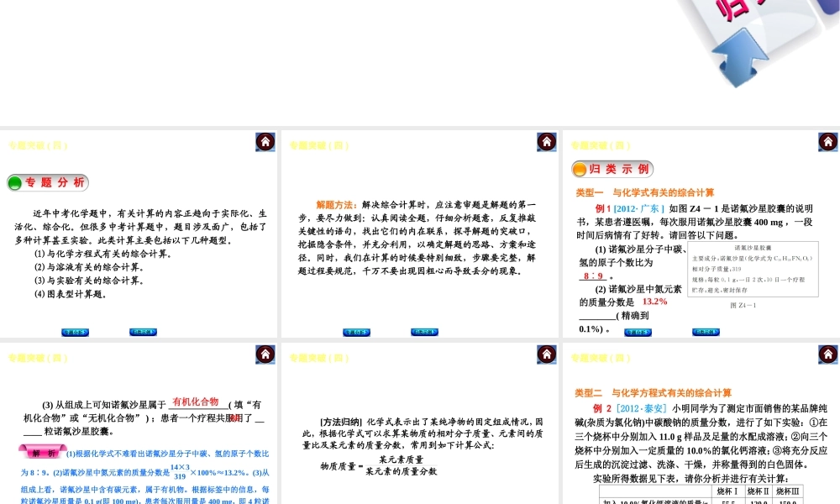
Task: Click the home icon on the 归类示例 slide
Action: click(x=827, y=141)
